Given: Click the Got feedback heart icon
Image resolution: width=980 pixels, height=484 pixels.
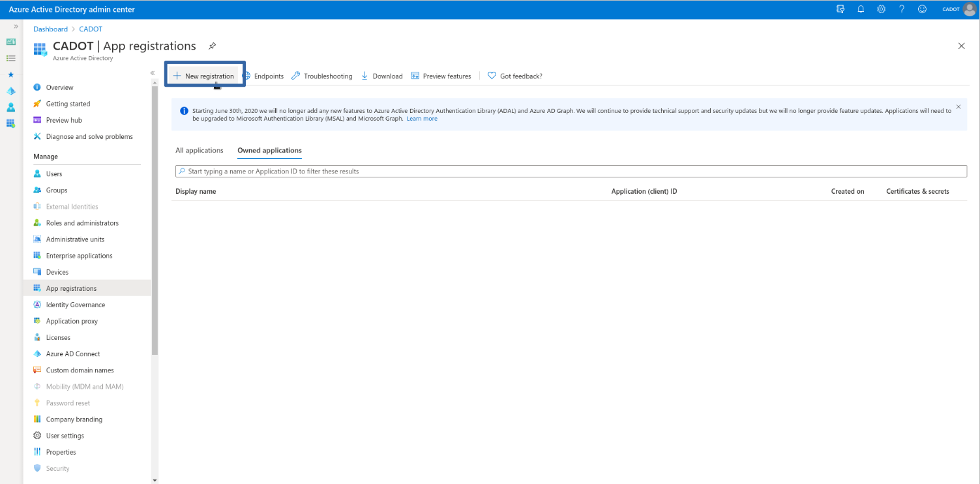Looking at the screenshot, I should [492, 76].
